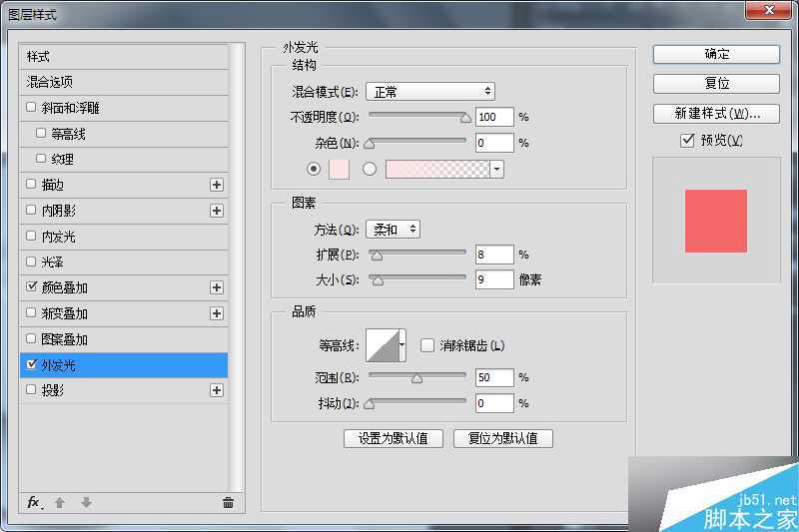Image resolution: width=799 pixels, height=532 pixels.
Task: Click the 设置为默认值 button
Action: (393, 438)
